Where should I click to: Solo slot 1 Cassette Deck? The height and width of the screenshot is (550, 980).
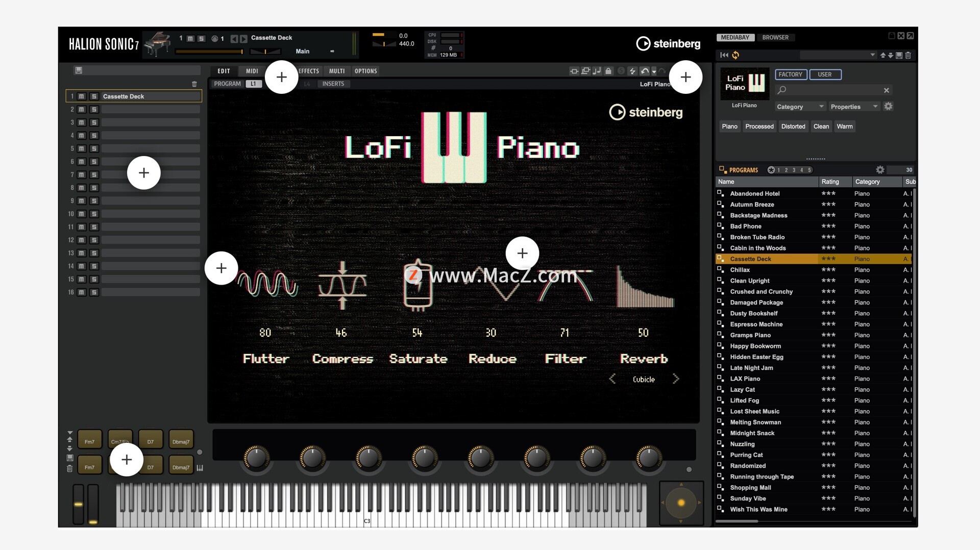(94, 96)
